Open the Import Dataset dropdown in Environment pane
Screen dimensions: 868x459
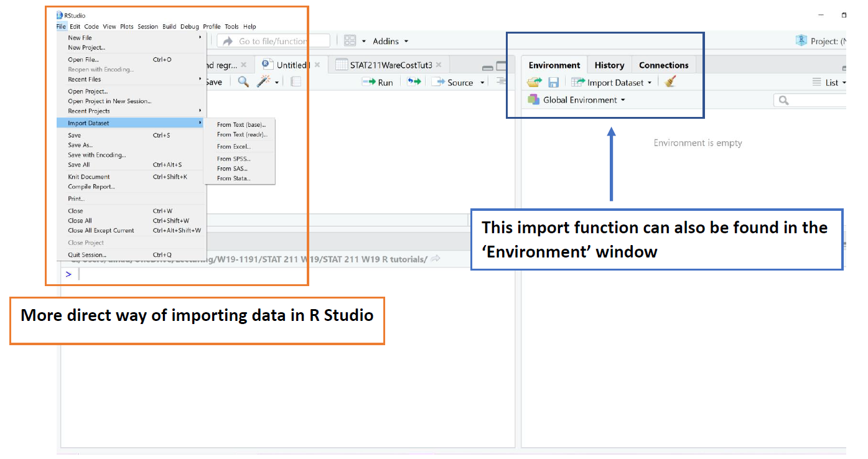pos(612,82)
